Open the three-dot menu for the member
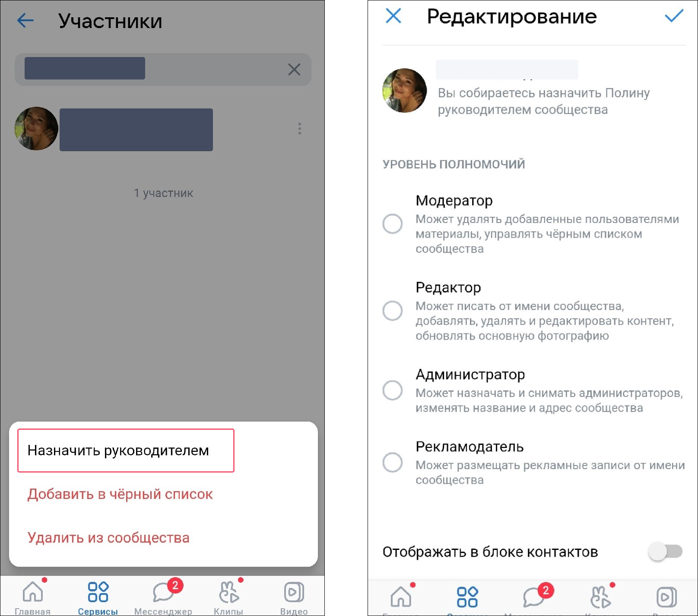698x616 pixels. (299, 128)
